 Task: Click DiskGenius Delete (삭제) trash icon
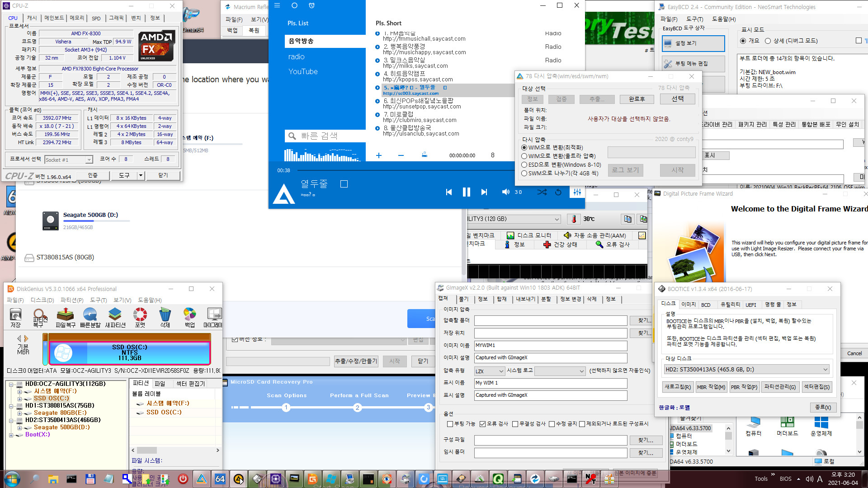pos(165,318)
